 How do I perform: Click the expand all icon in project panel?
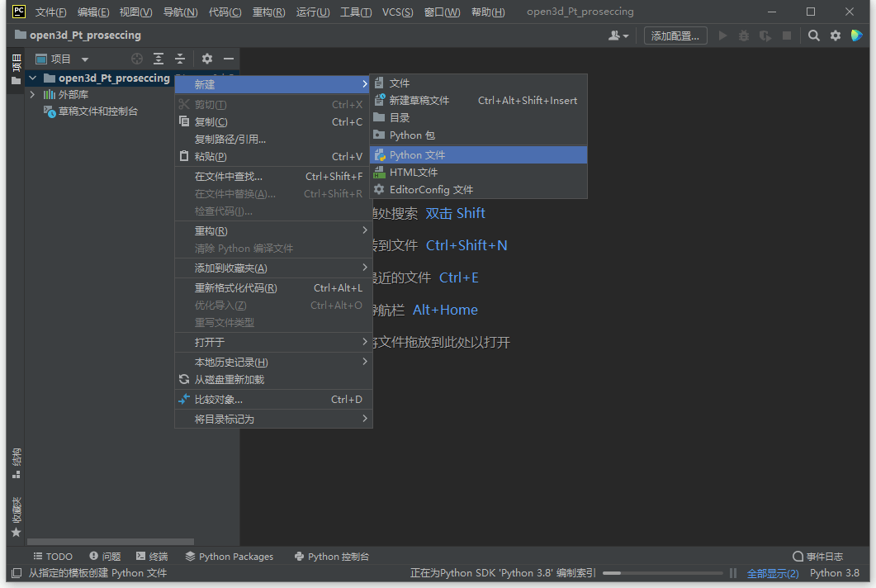159,59
